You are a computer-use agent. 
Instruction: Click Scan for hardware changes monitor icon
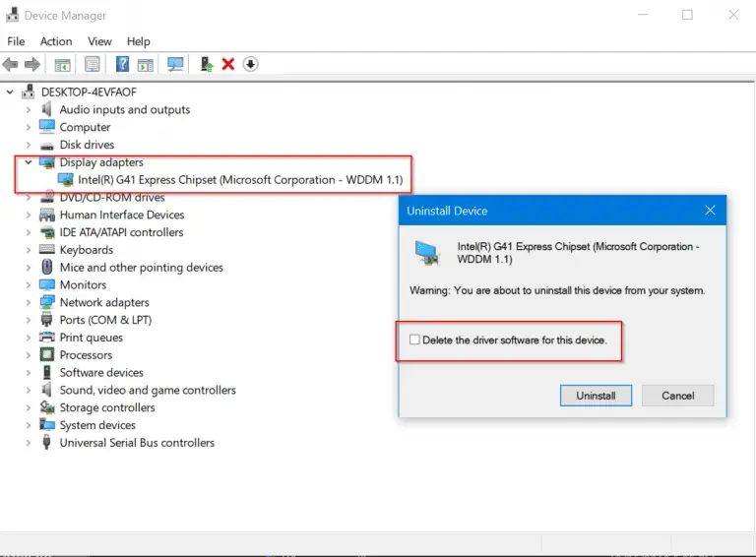click(x=175, y=64)
